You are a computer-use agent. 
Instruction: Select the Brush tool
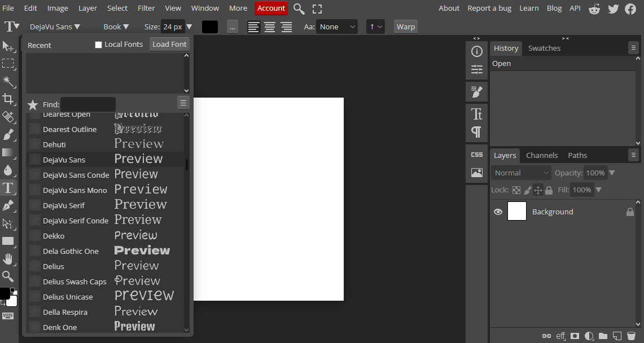[x=8, y=135]
